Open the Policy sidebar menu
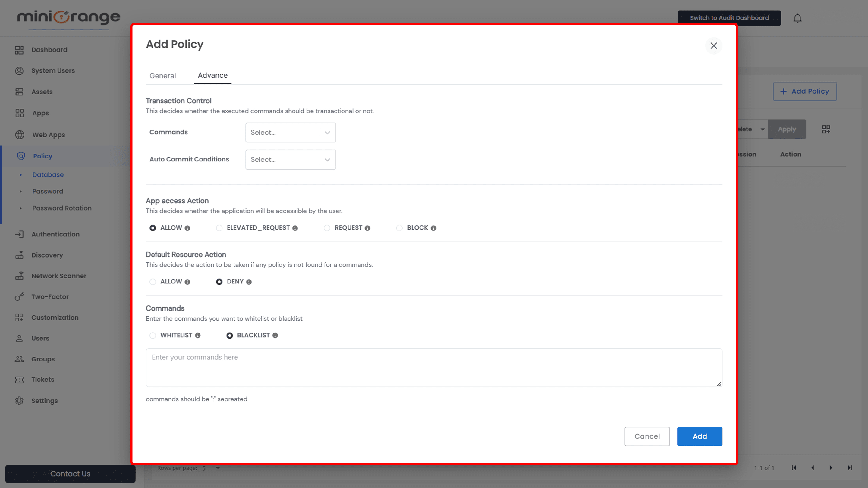 click(x=66, y=156)
